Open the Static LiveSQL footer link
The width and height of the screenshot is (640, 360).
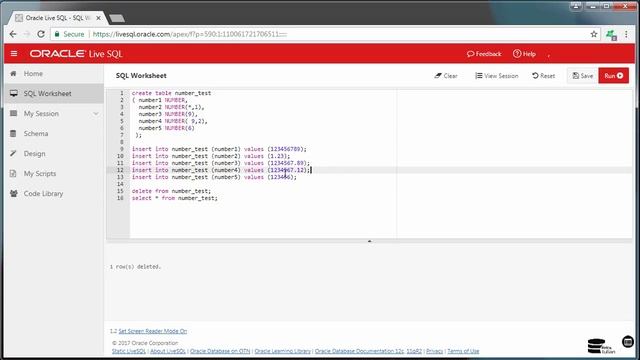tap(129, 351)
